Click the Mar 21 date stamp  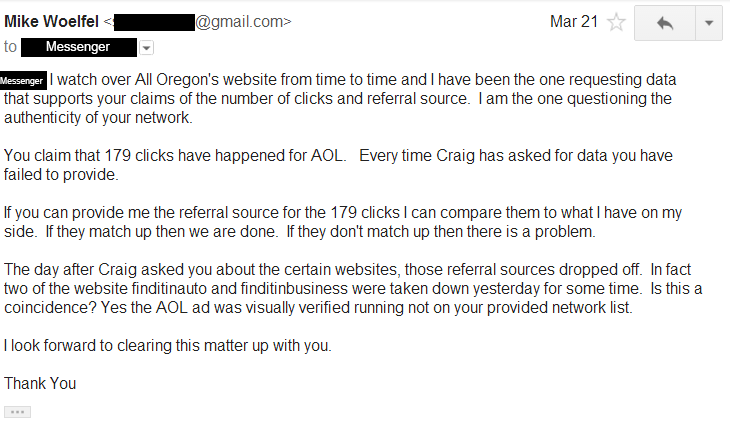pyautogui.click(x=574, y=21)
